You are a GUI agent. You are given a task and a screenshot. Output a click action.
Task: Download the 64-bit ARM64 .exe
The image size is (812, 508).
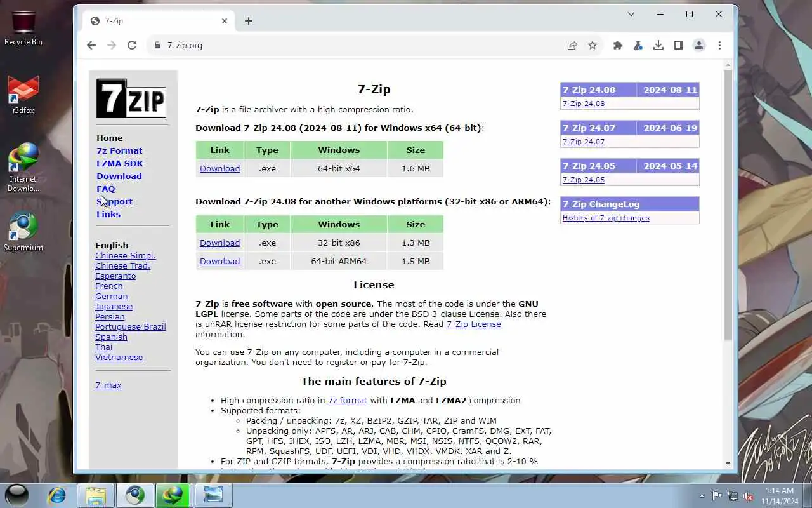(219, 261)
